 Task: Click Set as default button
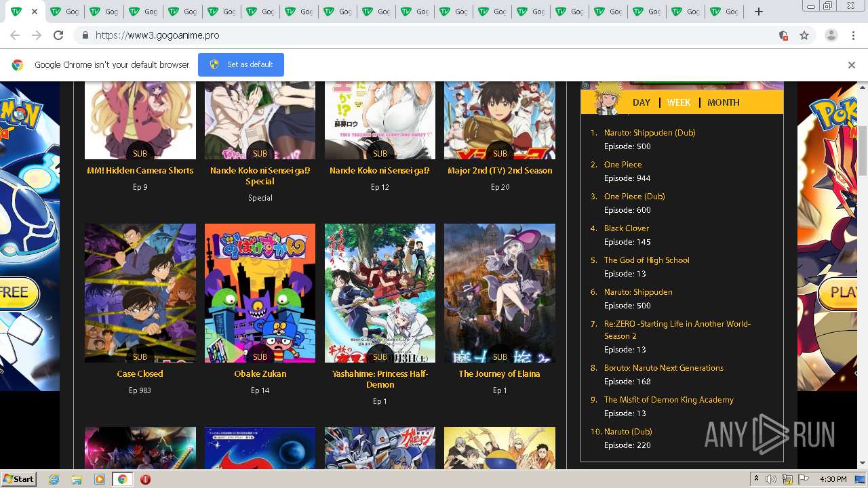pos(241,64)
